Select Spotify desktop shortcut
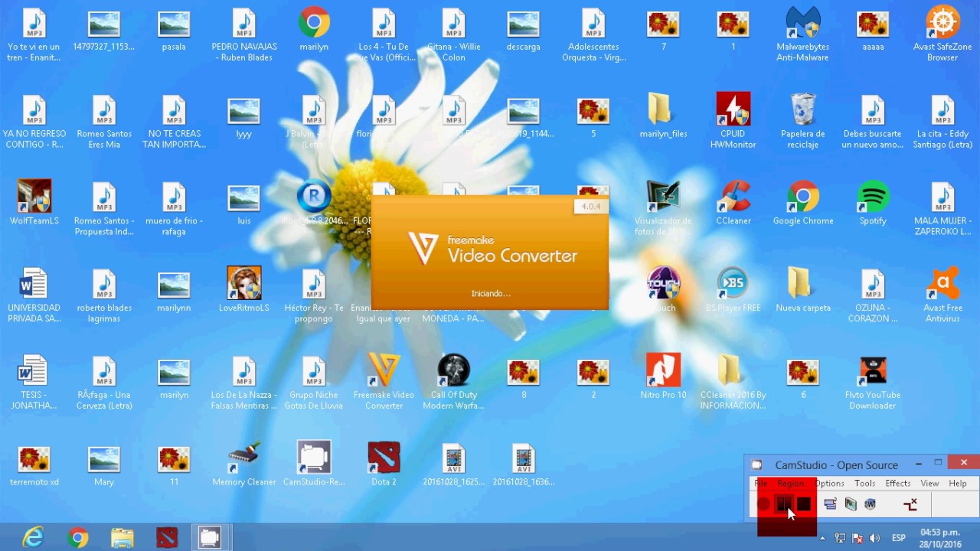980x551 pixels. pyautogui.click(x=873, y=203)
